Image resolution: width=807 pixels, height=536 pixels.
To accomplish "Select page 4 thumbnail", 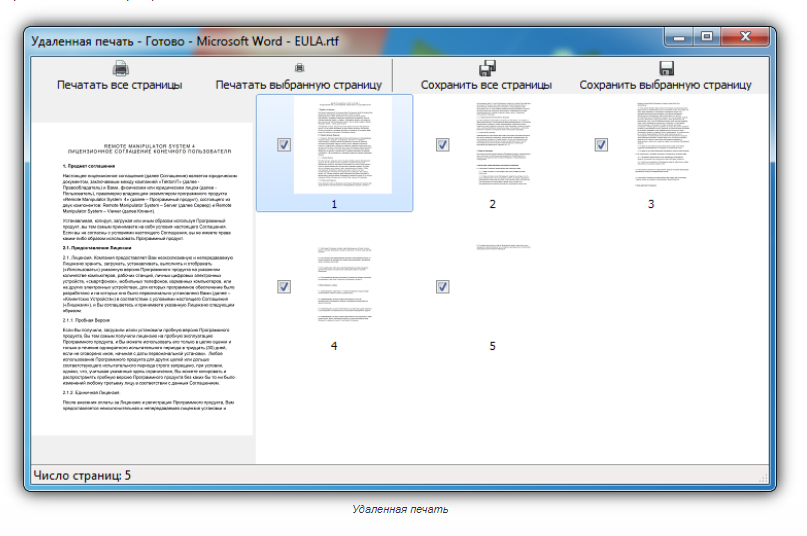I will 344,284.
